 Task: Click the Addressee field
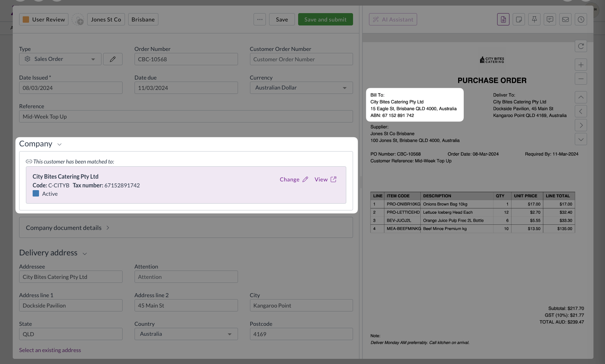[71, 276]
